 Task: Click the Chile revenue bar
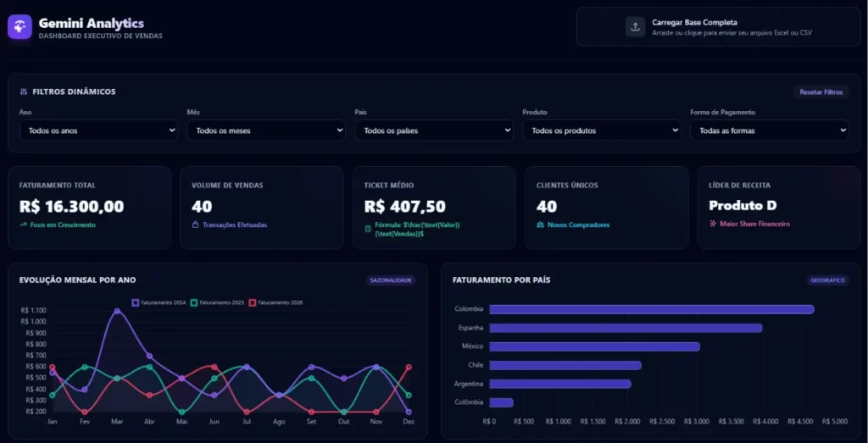point(565,366)
